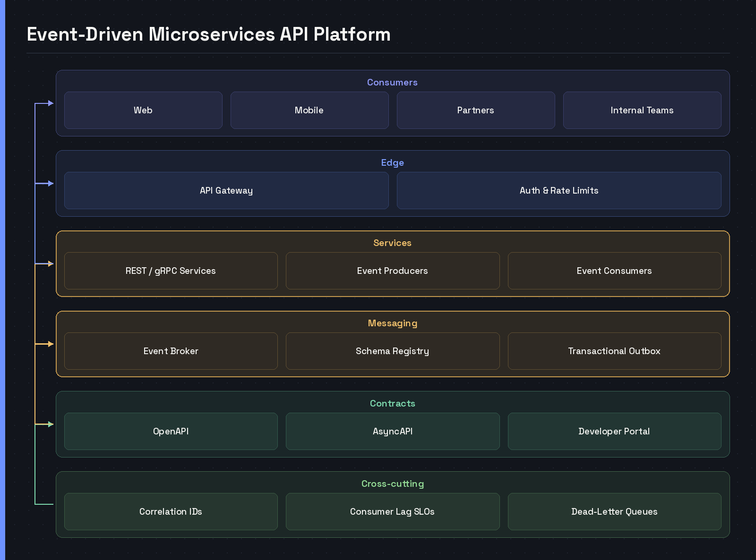
Task: Select the Event Producers box
Action: point(393,271)
